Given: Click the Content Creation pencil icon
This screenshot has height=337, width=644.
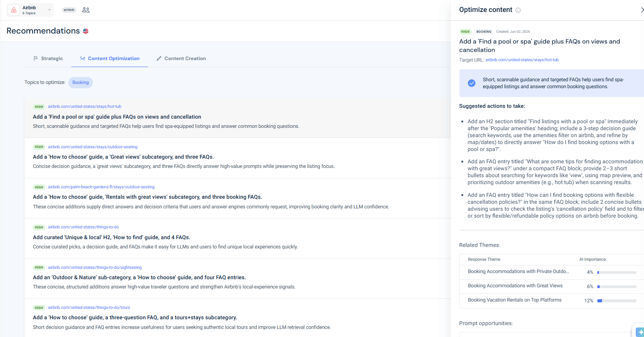Looking at the screenshot, I should 159,59.
